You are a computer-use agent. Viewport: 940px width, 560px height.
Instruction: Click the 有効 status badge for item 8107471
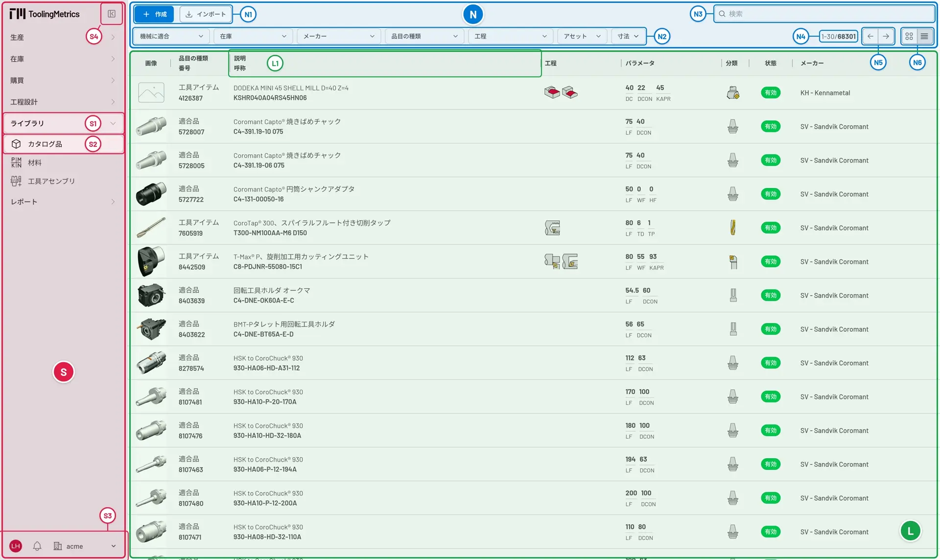click(x=771, y=532)
